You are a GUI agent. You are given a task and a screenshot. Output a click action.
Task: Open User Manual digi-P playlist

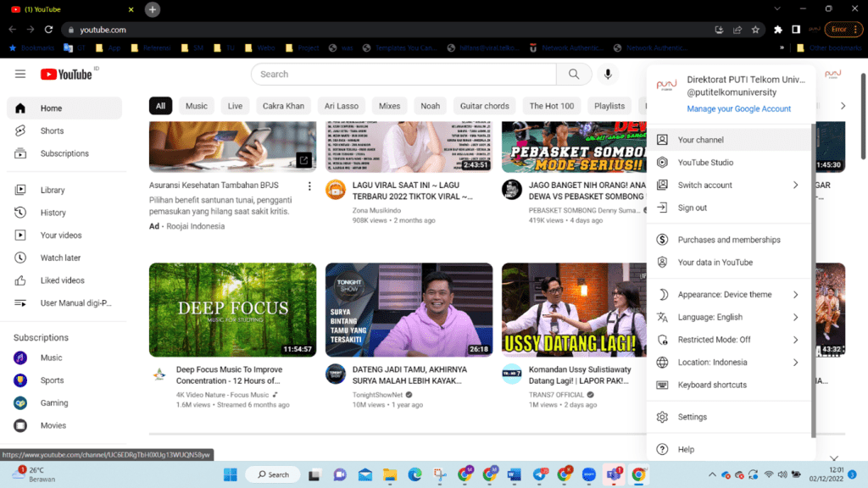[64, 303]
